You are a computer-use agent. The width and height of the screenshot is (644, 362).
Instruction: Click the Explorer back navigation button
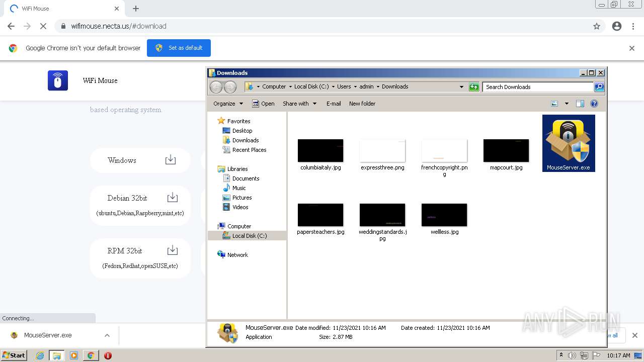click(216, 87)
